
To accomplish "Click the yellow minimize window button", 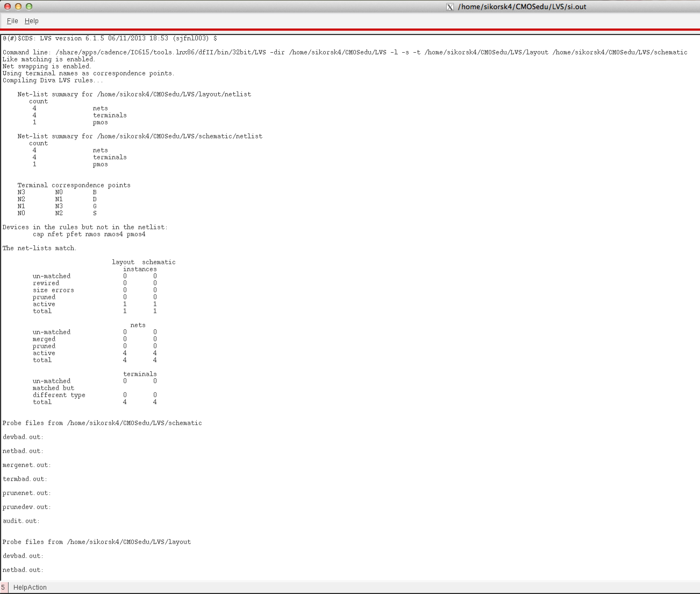I will pos(19,6).
